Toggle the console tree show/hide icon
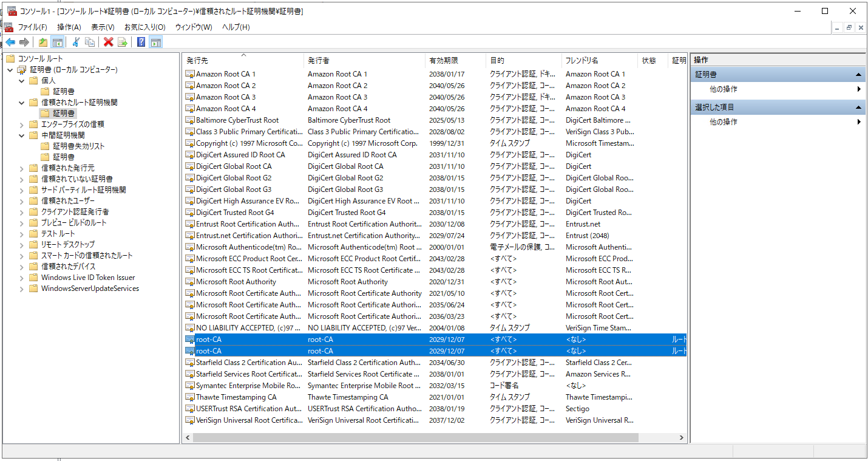 tap(58, 42)
